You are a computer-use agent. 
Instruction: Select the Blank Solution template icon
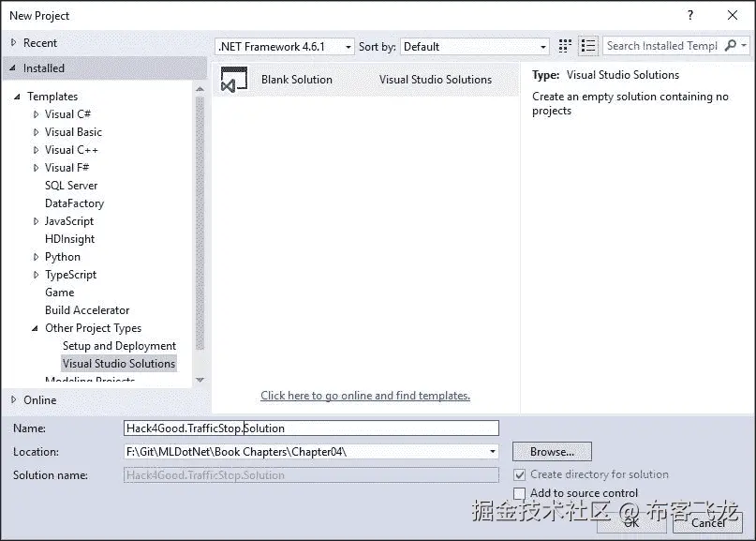pos(234,80)
